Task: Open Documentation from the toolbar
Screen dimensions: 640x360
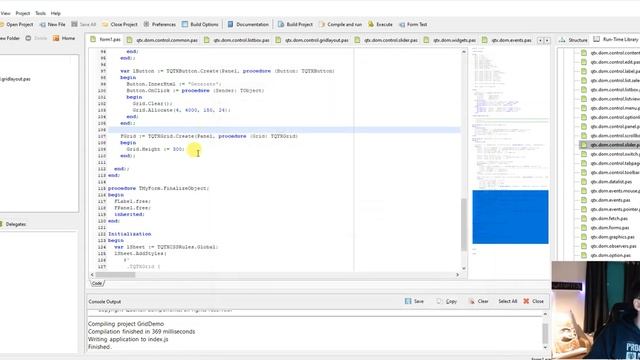Action: point(248,24)
